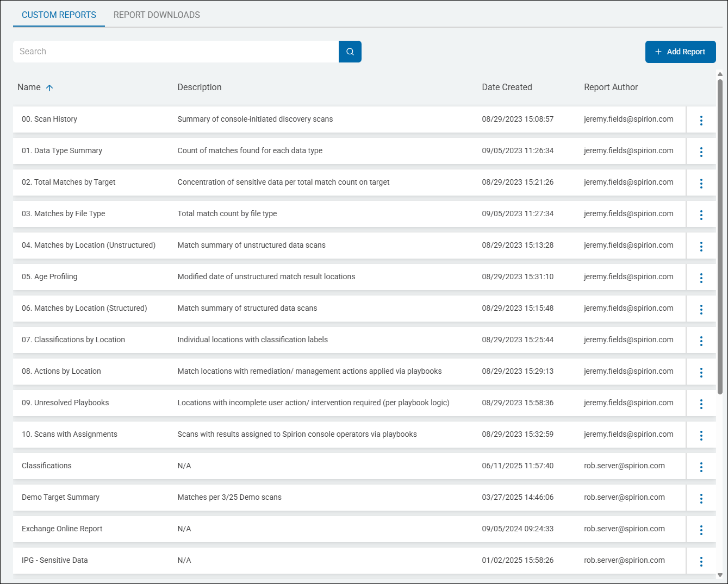Open actions menu for 07. Classifications by Location
The width and height of the screenshot is (728, 584).
(701, 340)
